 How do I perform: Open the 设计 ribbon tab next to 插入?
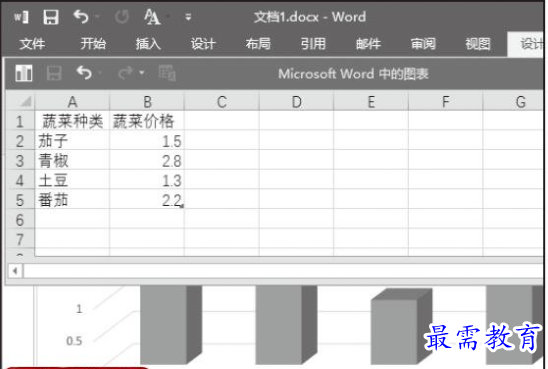tap(203, 44)
